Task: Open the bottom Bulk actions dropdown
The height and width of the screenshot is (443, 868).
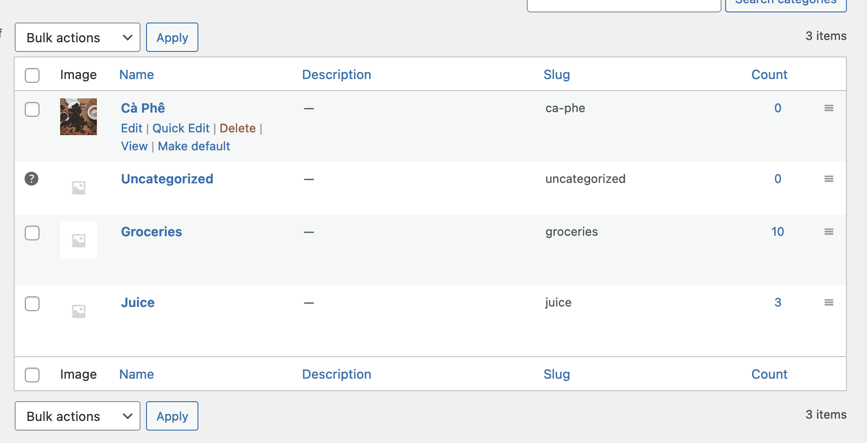Action: click(x=78, y=416)
